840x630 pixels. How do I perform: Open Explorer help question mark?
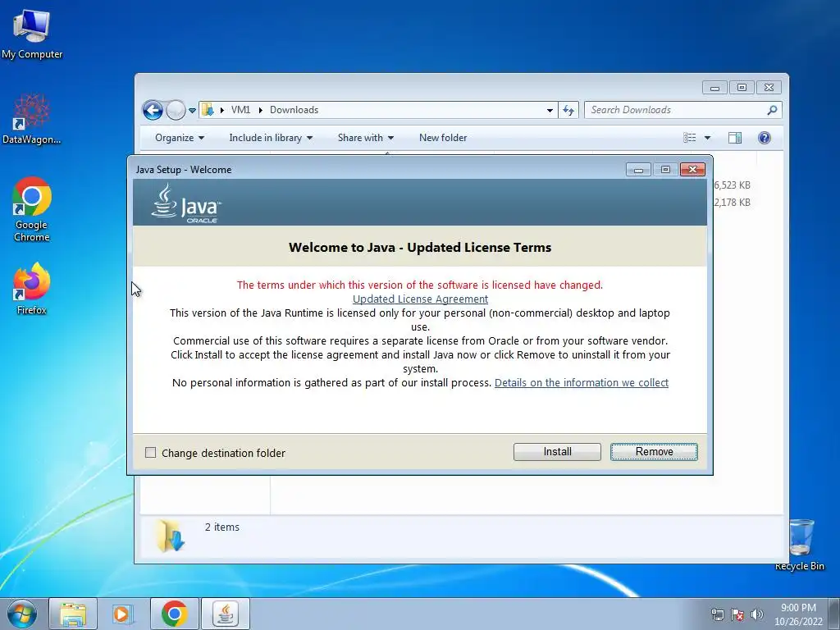click(x=765, y=138)
